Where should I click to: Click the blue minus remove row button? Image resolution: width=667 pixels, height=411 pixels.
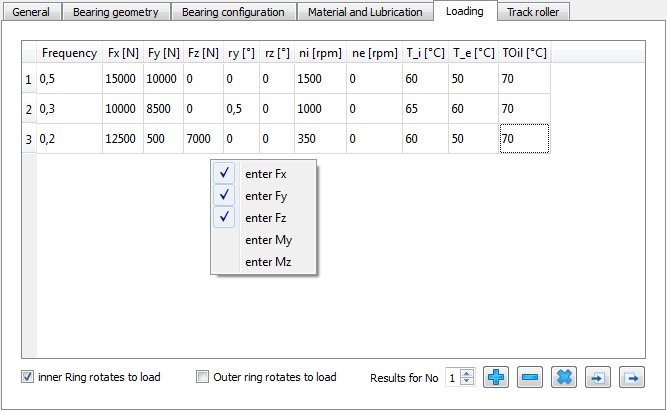[531, 377]
